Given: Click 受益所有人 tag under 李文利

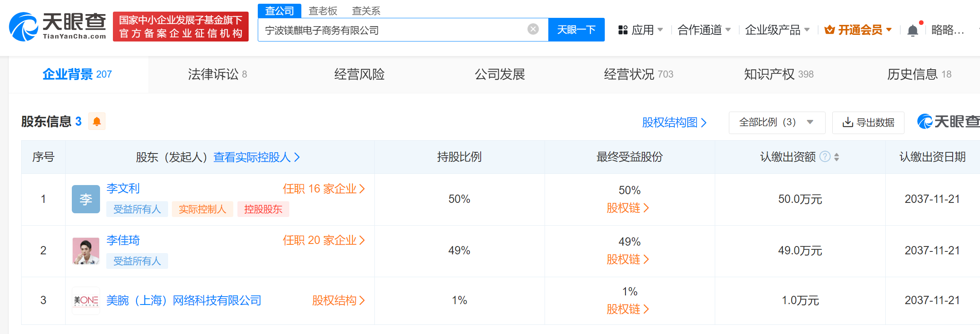Looking at the screenshot, I should [x=137, y=209].
